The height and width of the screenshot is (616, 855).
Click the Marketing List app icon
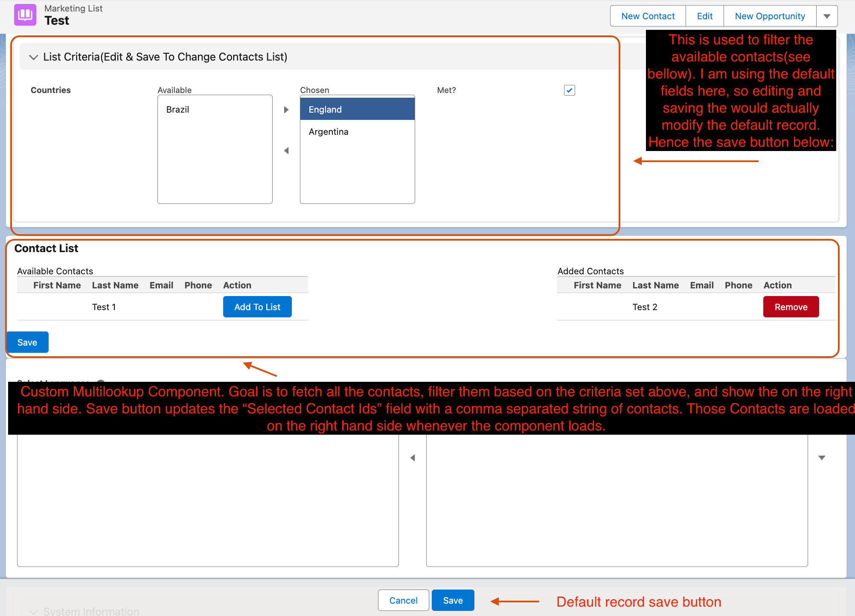pyautogui.click(x=25, y=15)
